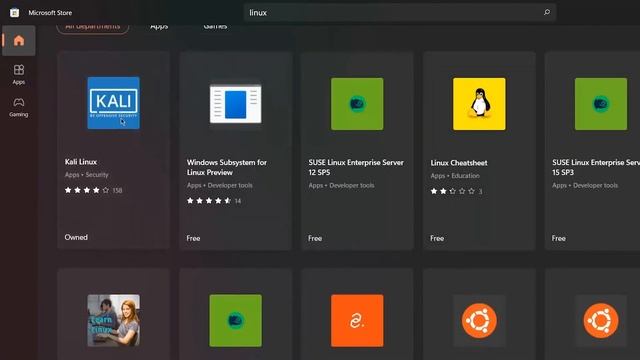
Task: Open SUSE Linux Enterprise Server 12 SP5 icon
Action: pyautogui.click(x=357, y=104)
